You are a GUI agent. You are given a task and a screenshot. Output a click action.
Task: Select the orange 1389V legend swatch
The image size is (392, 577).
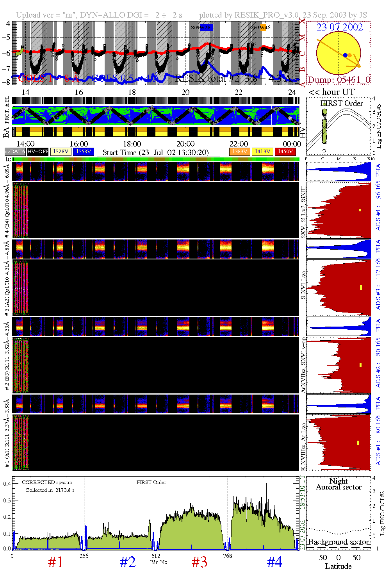pyautogui.click(x=239, y=152)
